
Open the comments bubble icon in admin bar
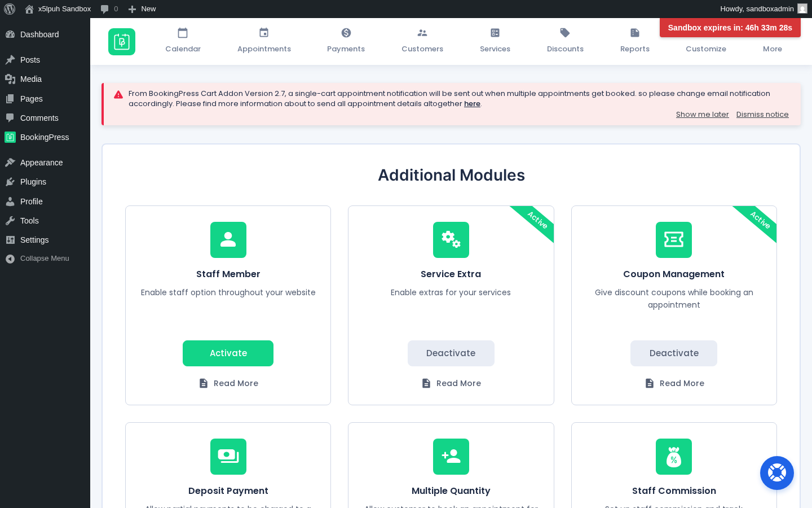[x=104, y=9]
